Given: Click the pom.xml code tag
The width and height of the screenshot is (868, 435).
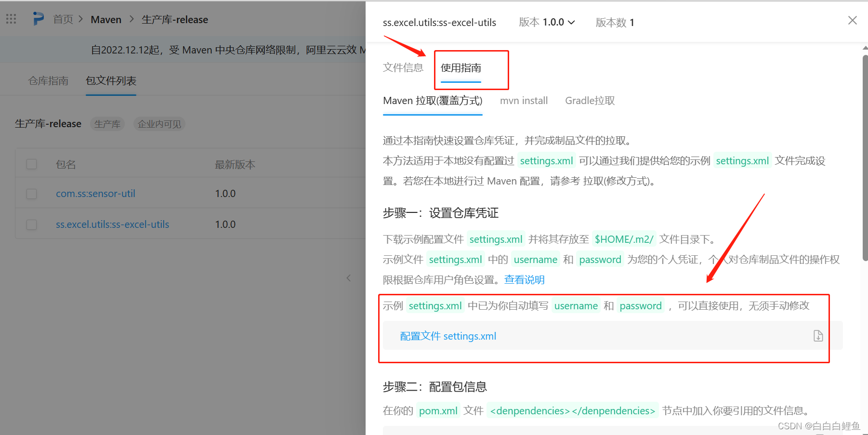Looking at the screenshot, I should pos(438,410).
